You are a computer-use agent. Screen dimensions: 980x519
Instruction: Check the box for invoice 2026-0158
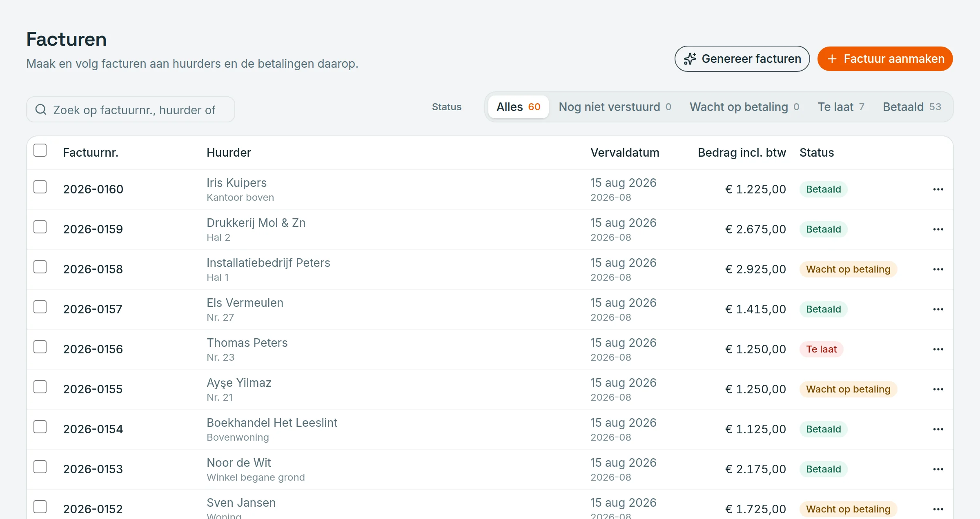[40, 267]
